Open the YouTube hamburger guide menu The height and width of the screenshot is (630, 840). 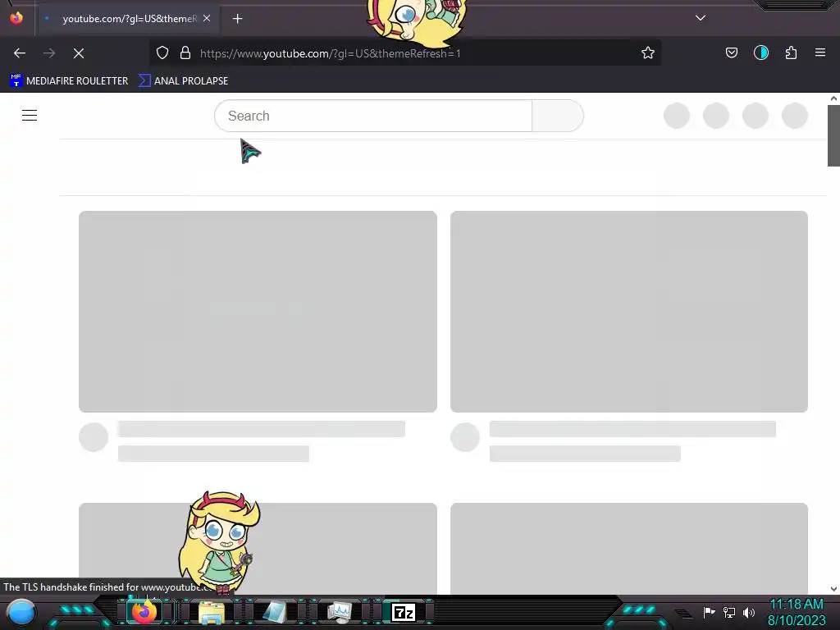(x=30, y=115)
